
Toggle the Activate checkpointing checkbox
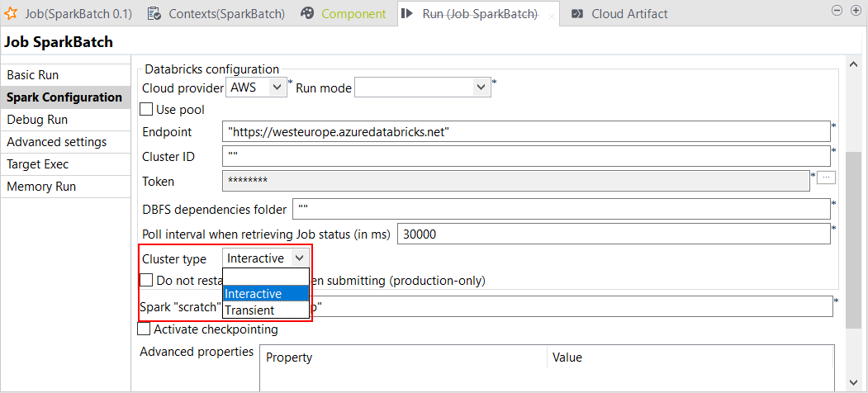click(x=145, y=329)
